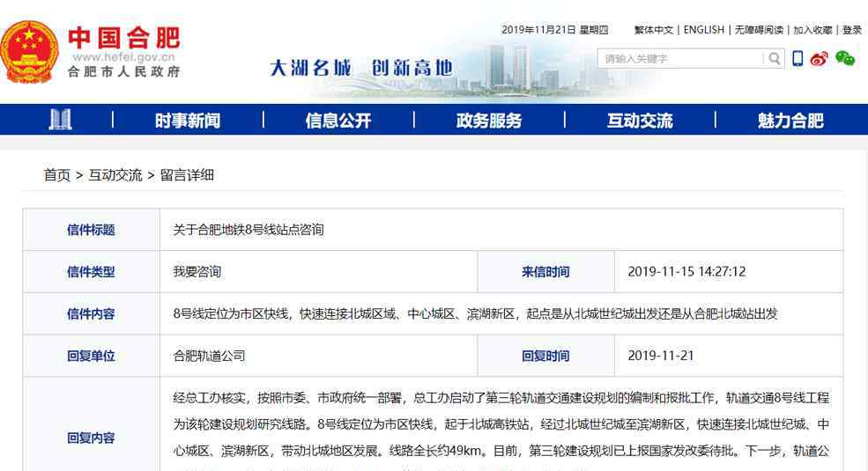Open the 时事新闻 menu
The height and width of the screenshot is (471, 868).
point(188,121)
